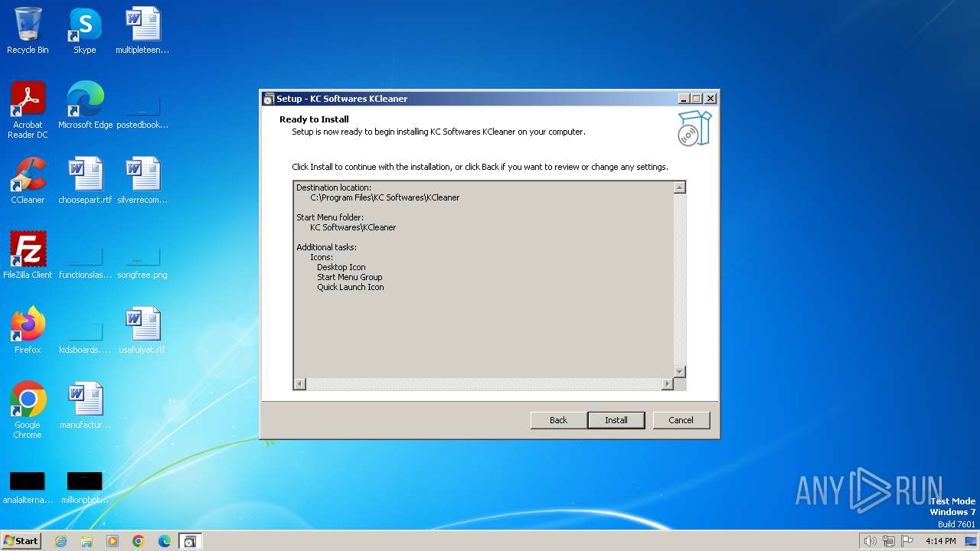The image size is (980, 551).
Task: Click the summary box scroll left arrow
Action: pos(299,384)
